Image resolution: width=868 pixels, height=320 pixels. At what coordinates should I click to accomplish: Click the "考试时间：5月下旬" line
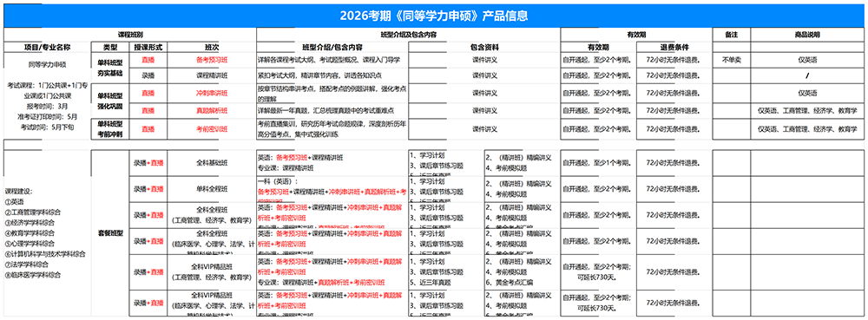tap(47, 127)
